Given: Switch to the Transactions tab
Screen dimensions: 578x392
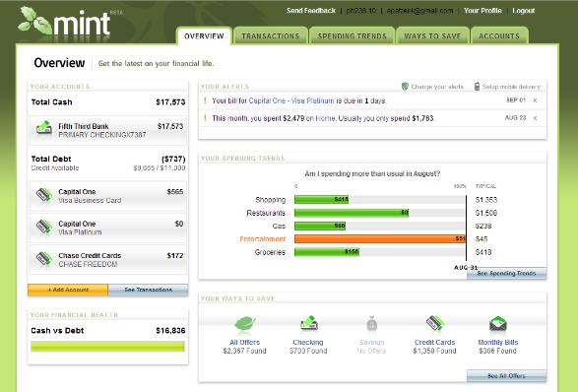Looking at the screenshot, I should point(271,35).
